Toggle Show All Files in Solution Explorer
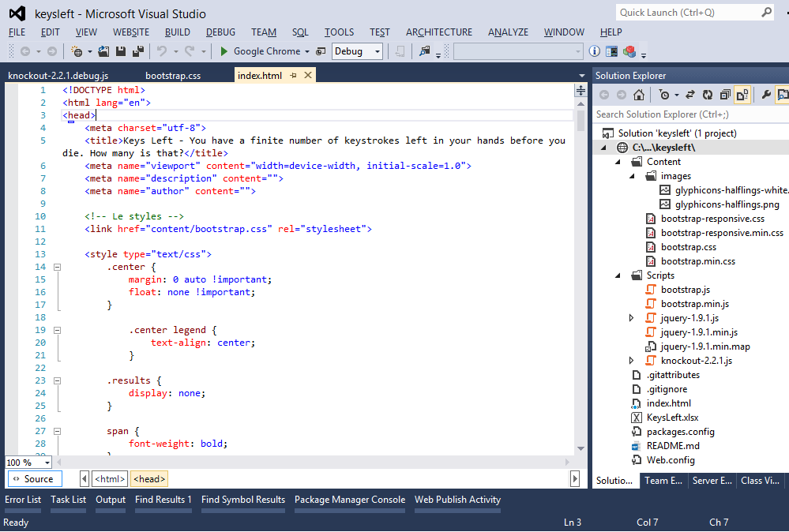Image resolution: width=789 pixels, height=532 pixels. [x=742, y=95]
